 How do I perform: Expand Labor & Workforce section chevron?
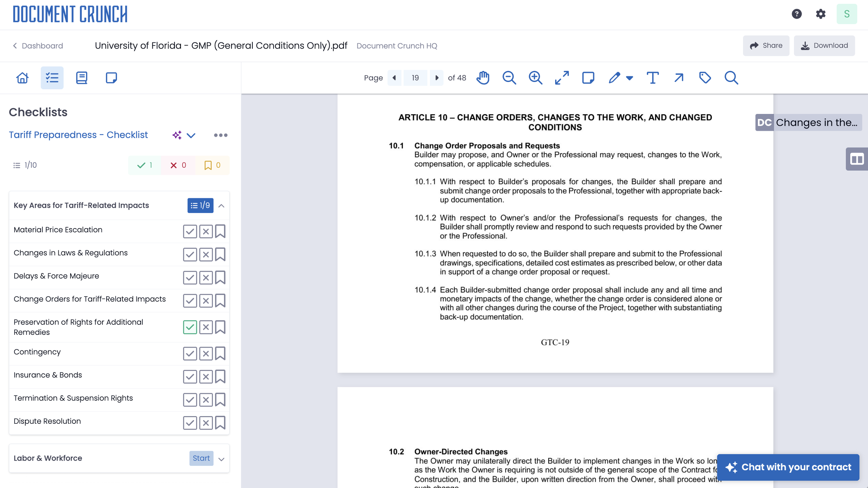click(x=221, y=459)
